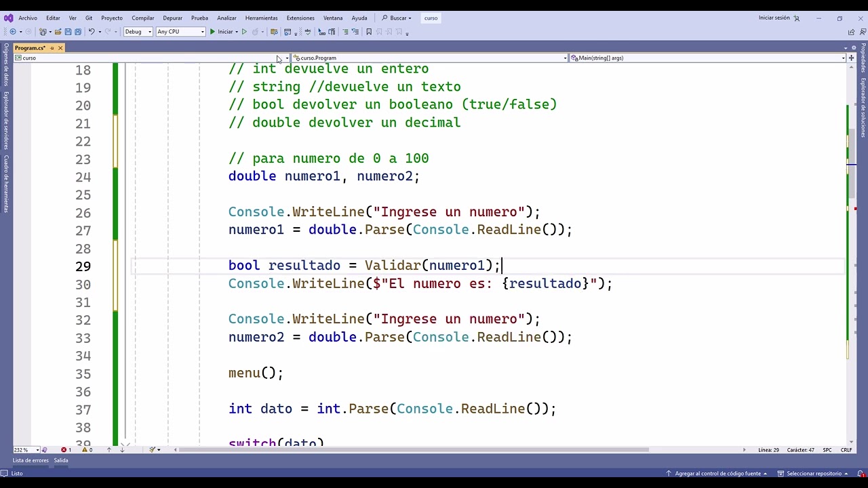Click the Redo arrow icon
This screenshot has height=488, width=868.
pos(107,32)
